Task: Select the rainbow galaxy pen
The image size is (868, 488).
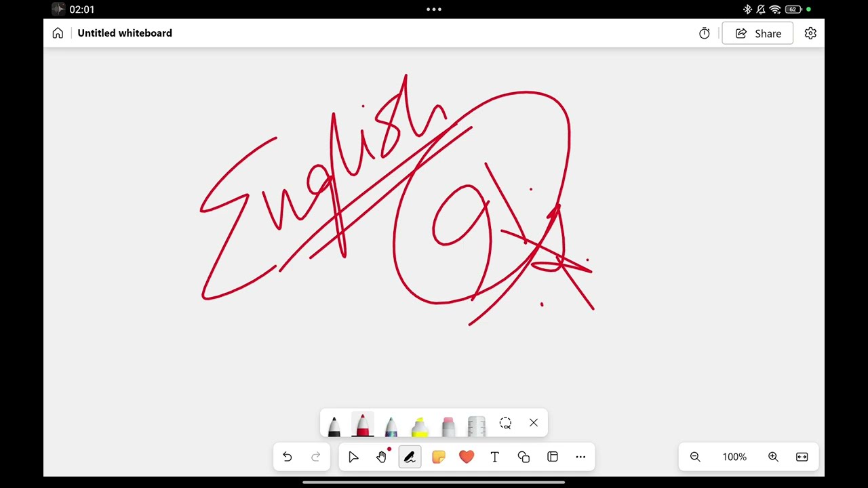Action: (391, 426)
